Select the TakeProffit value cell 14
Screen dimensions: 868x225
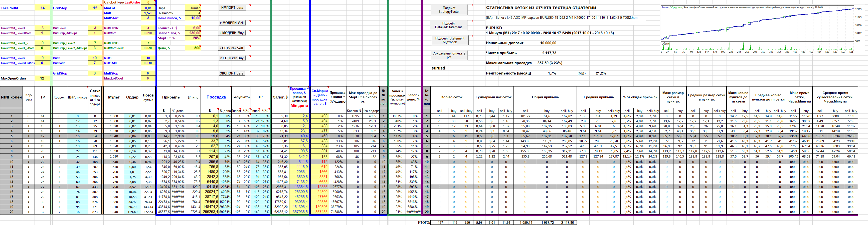pyautogui.click(x=43, y=8)
